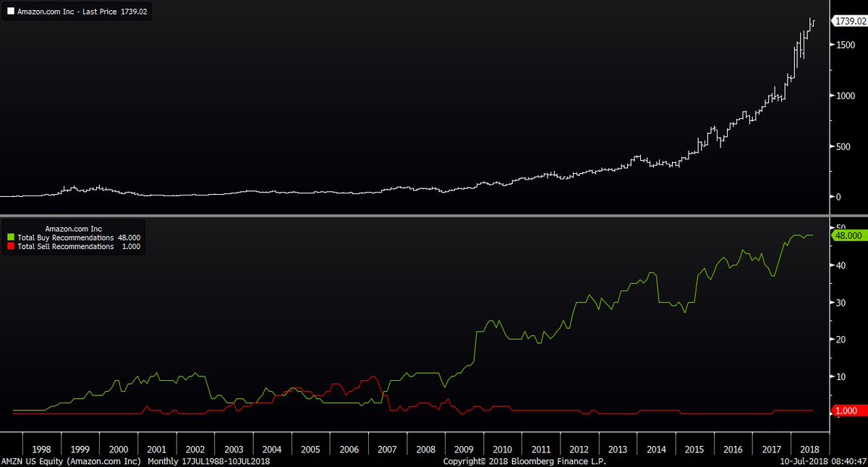Click the 1500 price axis label
This screenshot has height=467, width=868.
pos(845,45)
